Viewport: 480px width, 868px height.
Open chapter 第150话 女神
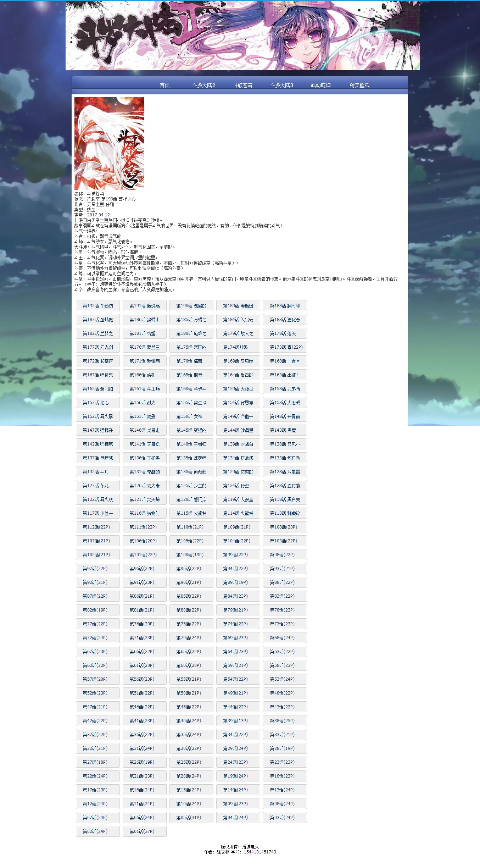191,416
